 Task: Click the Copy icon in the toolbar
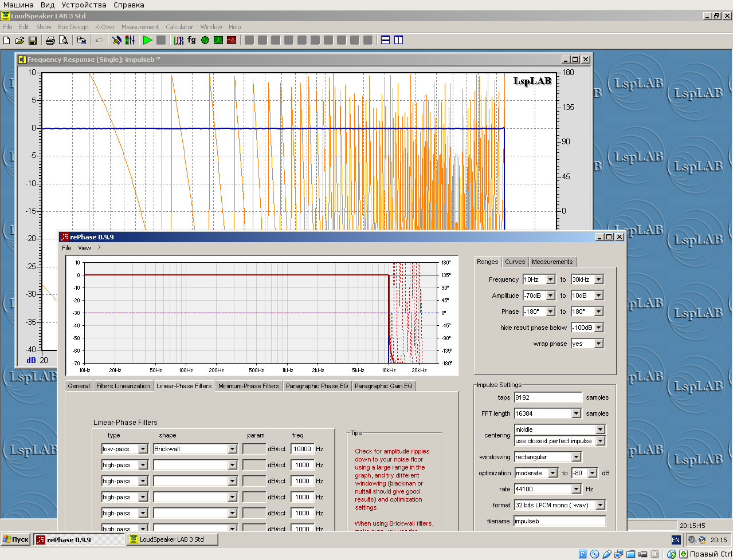[x=81, y=40]
